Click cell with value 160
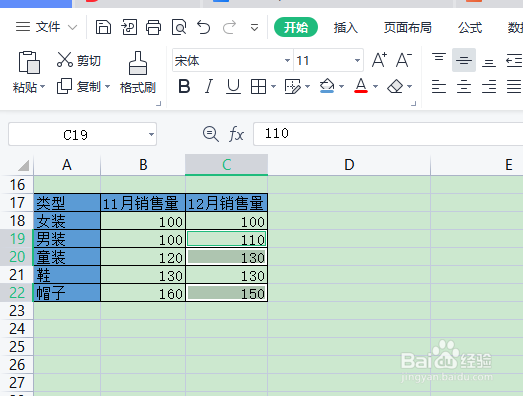The width and height of the screenshot is (523, 396). click(x=143, y=293)
